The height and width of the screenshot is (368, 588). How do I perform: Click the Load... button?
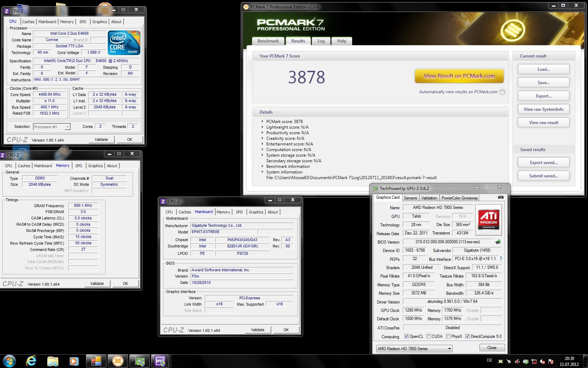pyautogui.click(x=544, y=69)
